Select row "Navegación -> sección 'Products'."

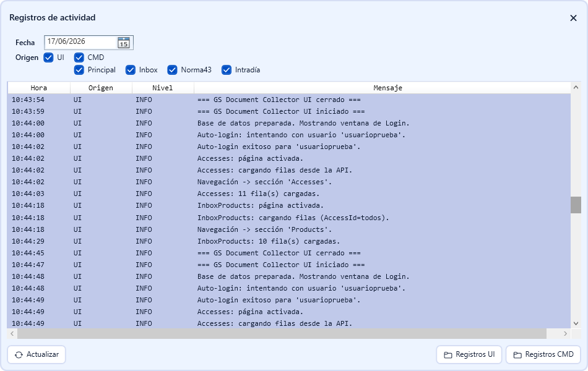tap(289, 229)
